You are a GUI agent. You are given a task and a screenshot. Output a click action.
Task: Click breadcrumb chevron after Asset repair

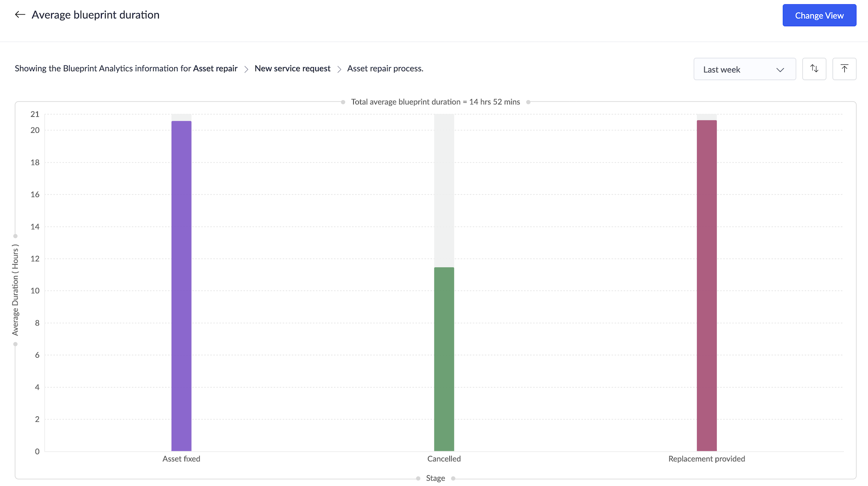tap(246, 69)
